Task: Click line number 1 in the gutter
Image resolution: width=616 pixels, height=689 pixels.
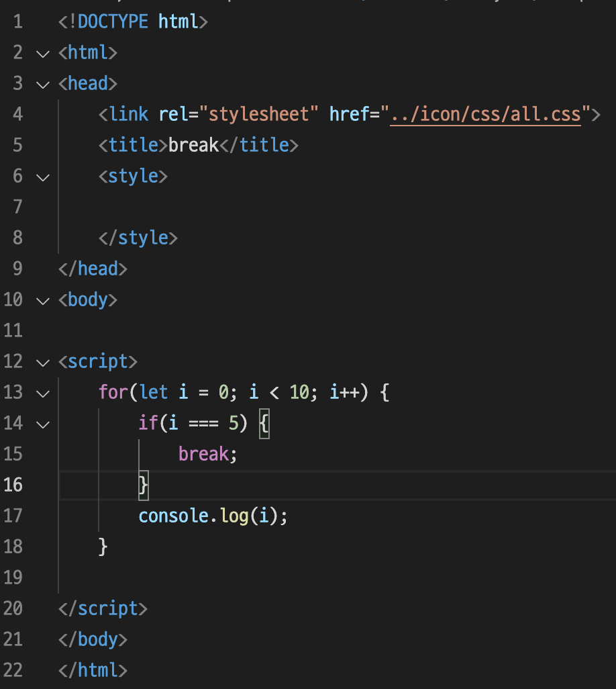Action: click(17, 21)
